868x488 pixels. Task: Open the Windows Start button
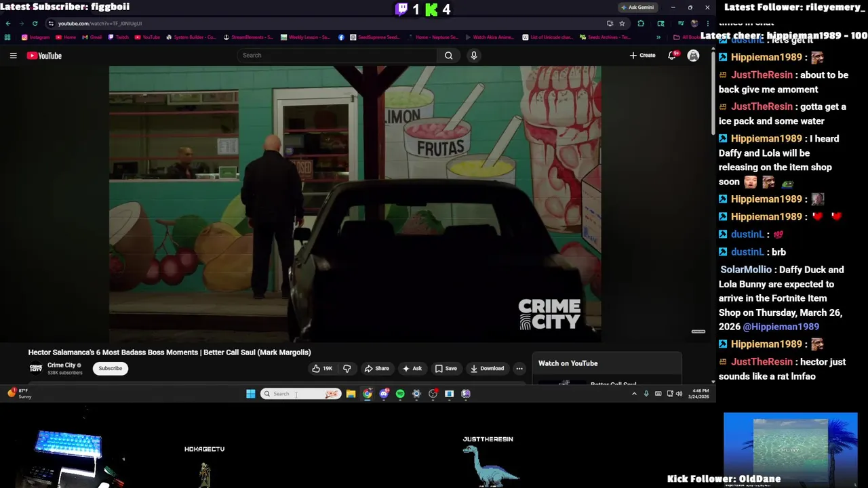[x=250, y=394]
